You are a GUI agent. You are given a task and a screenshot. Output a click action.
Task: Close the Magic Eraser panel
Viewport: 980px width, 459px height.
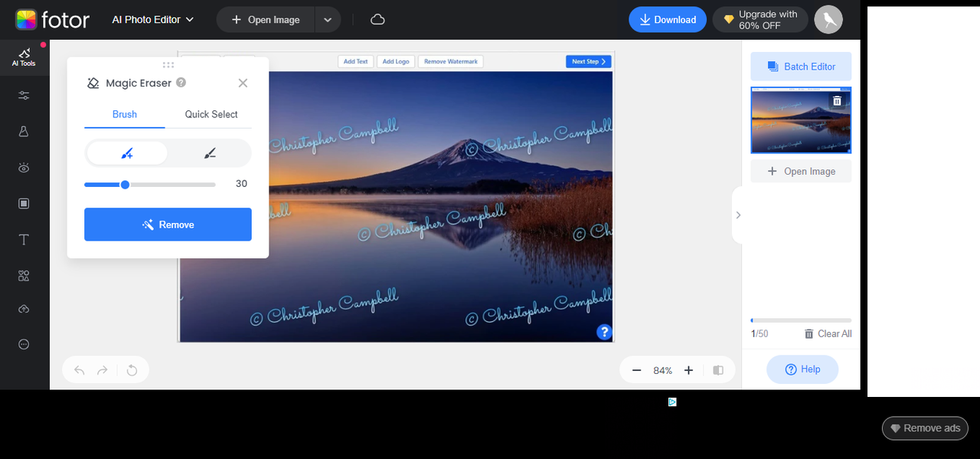click(x=243, y=83)
